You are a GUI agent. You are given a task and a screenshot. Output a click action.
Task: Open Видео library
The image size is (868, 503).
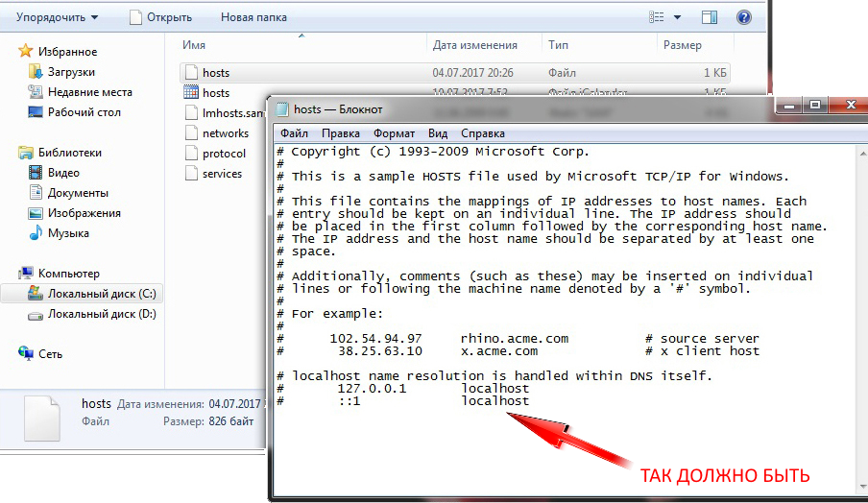point(54,173)
